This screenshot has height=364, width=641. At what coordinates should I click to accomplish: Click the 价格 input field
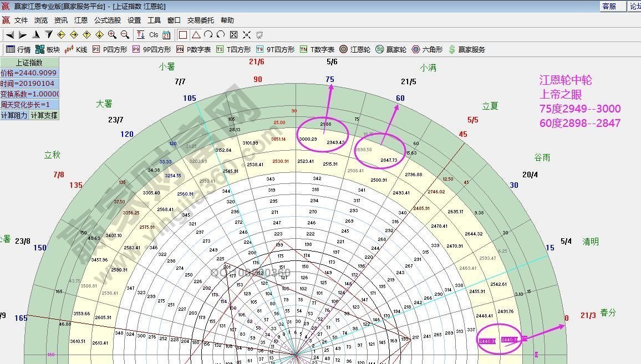pyautogui.click(x=29, y=73)
